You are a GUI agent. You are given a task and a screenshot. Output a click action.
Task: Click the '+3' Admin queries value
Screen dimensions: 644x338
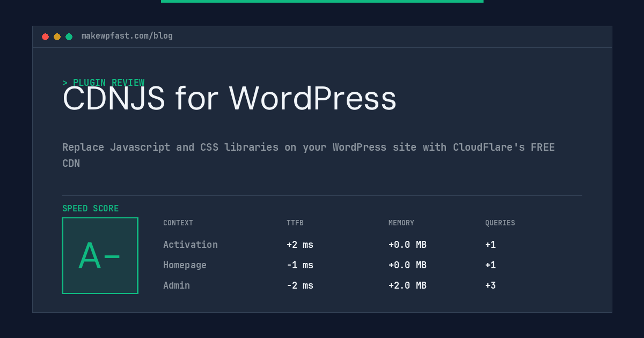(491, 285)
